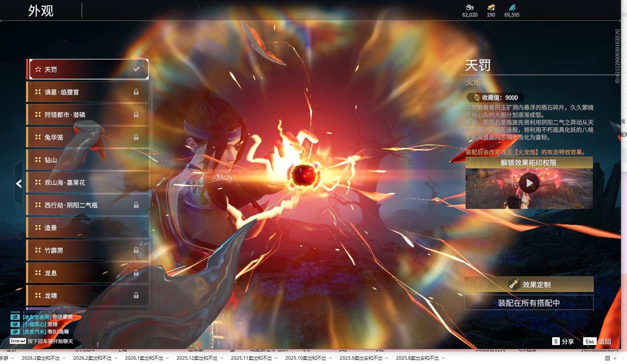The height and width of the screenshot is (364, 627).
Task: Click the 收藏值 collection value badge
Action: [495, 98]
